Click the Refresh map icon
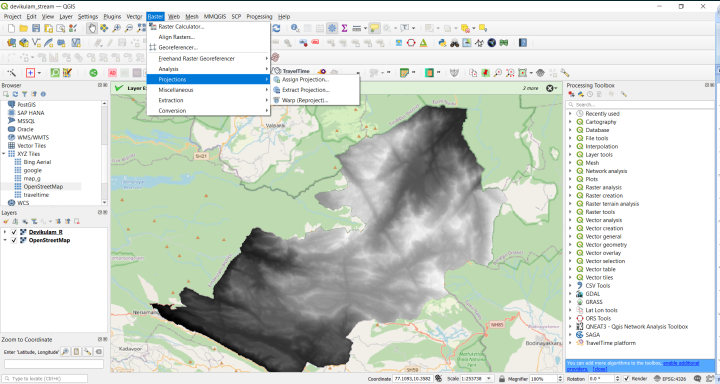Image resolution: width=720 pixels, height=384 pixels. [276, 28]
